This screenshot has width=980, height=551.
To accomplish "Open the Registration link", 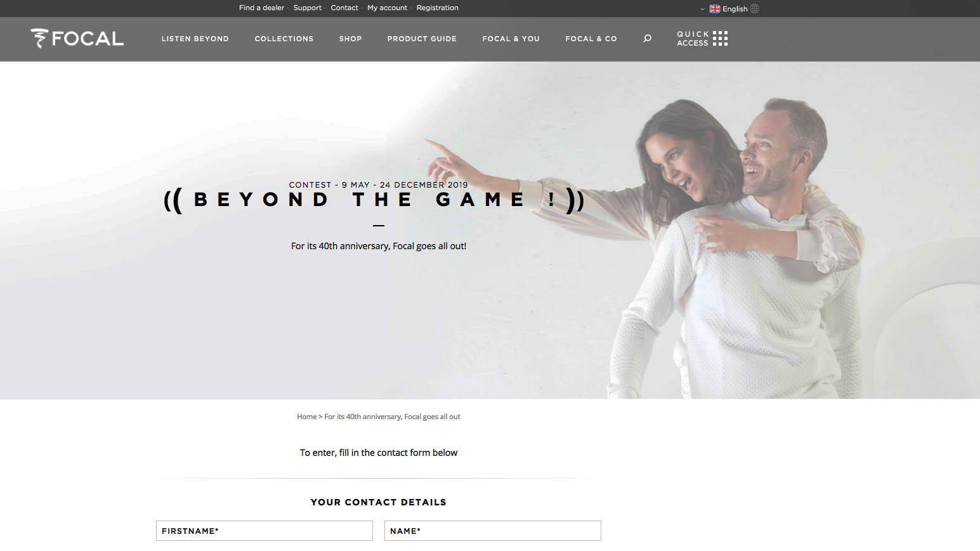I will pos(437,8).
